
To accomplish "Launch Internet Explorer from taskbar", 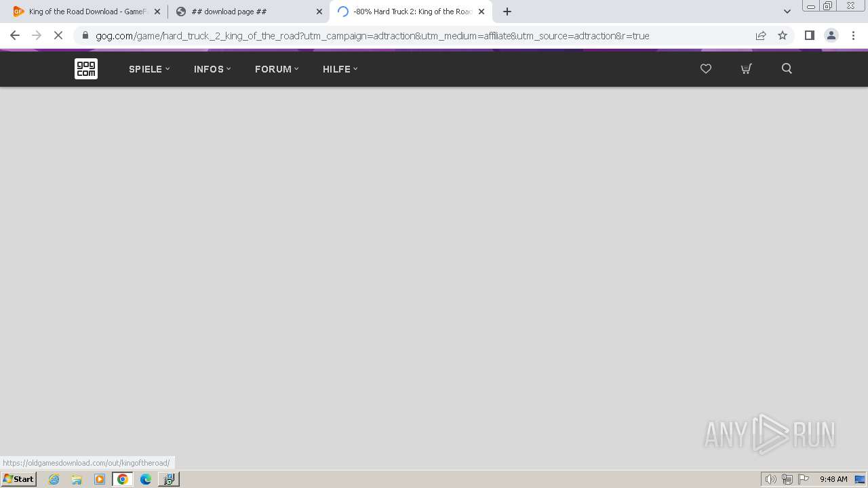I will (x=54, y=479).
